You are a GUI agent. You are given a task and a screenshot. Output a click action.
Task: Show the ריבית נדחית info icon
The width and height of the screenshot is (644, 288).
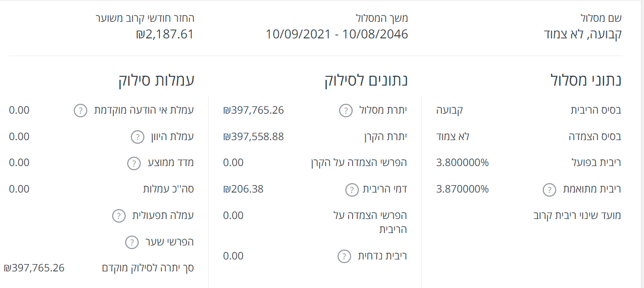344,256
